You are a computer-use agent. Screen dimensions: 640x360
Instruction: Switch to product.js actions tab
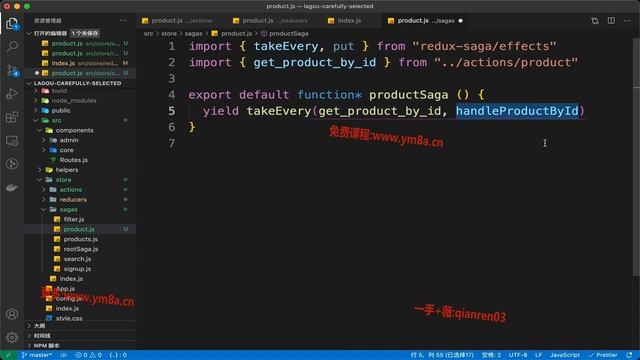point(178,20)
